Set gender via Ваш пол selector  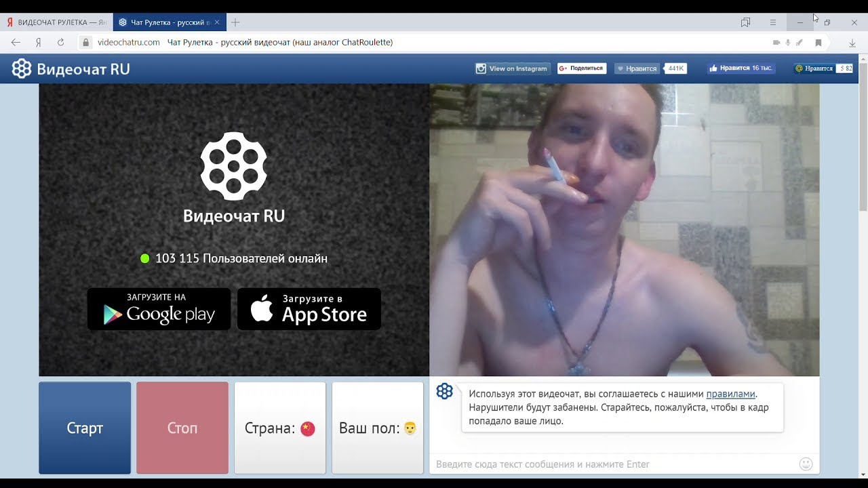click(x=378, y=428)
